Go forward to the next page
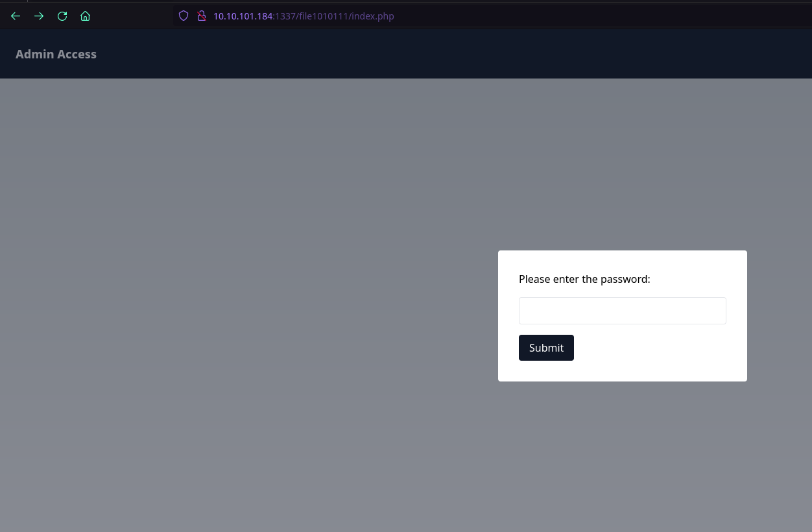Viewport: 812px width, 532px height. (x=39, y=16)
